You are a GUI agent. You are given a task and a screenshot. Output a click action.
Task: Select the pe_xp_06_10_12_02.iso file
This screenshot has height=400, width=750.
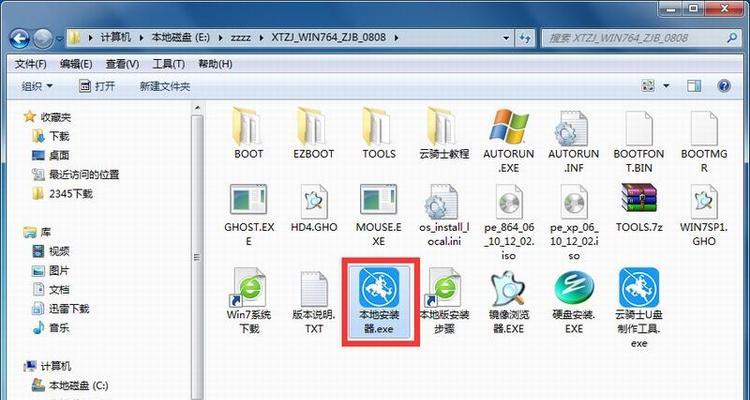[574, 222]
